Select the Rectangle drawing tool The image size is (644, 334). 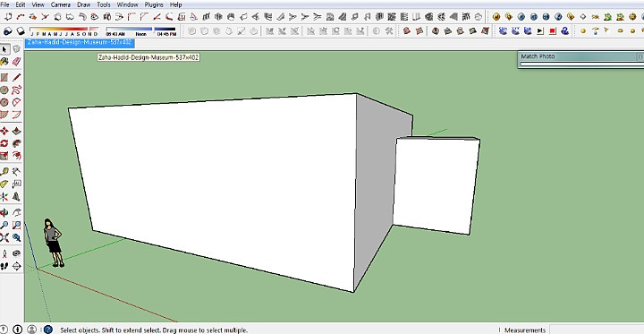pos(4,78)
